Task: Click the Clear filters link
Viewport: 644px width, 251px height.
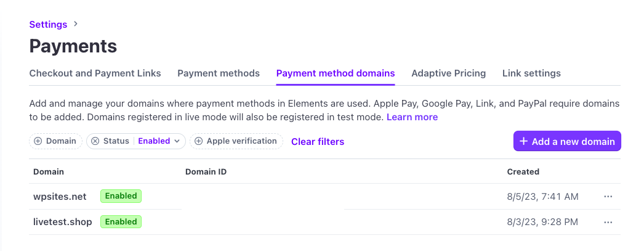Action: pos(318,142)
